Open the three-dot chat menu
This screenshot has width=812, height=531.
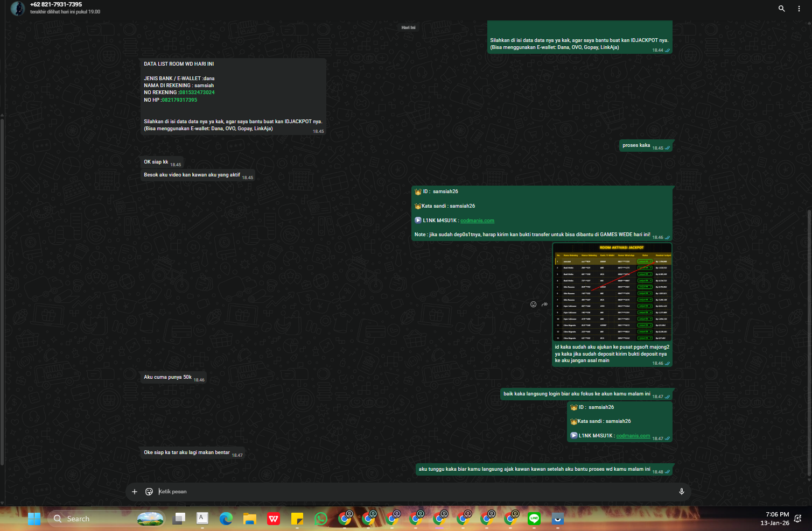tap(799, 9)
